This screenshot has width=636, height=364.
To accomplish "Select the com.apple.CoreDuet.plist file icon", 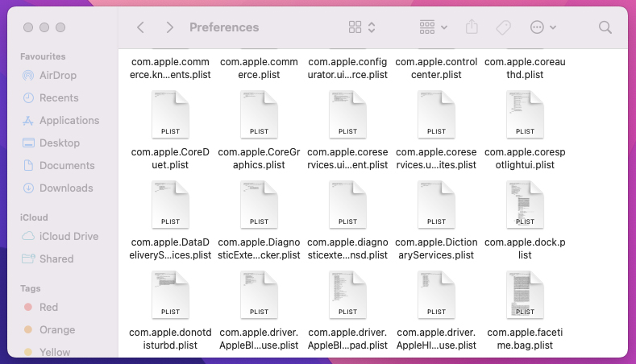I will 170,114.
